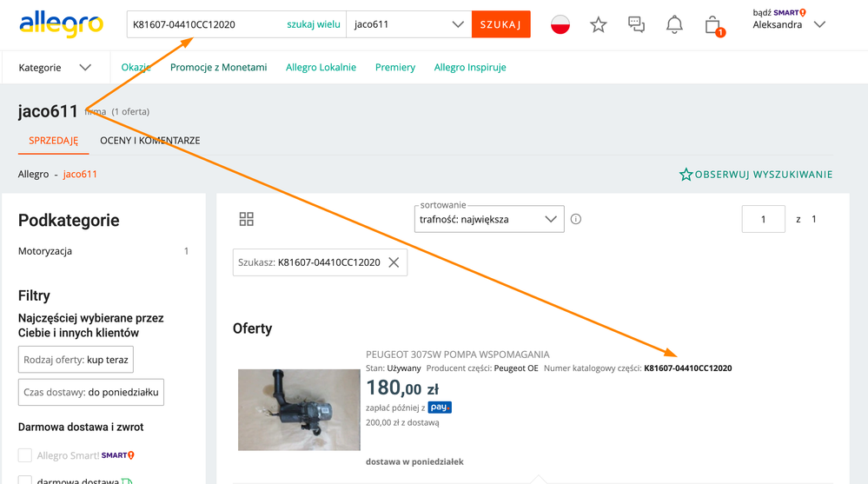Viewport: 868px width, 484px height.
Task: Open the sortowanie dropdown
Action: pos(489,219)
